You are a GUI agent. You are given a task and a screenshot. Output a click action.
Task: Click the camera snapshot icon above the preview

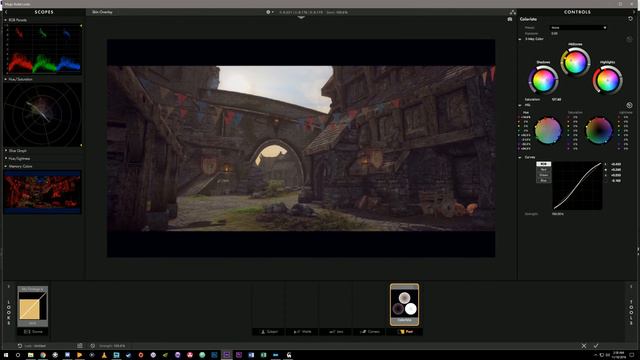[509, 19]
